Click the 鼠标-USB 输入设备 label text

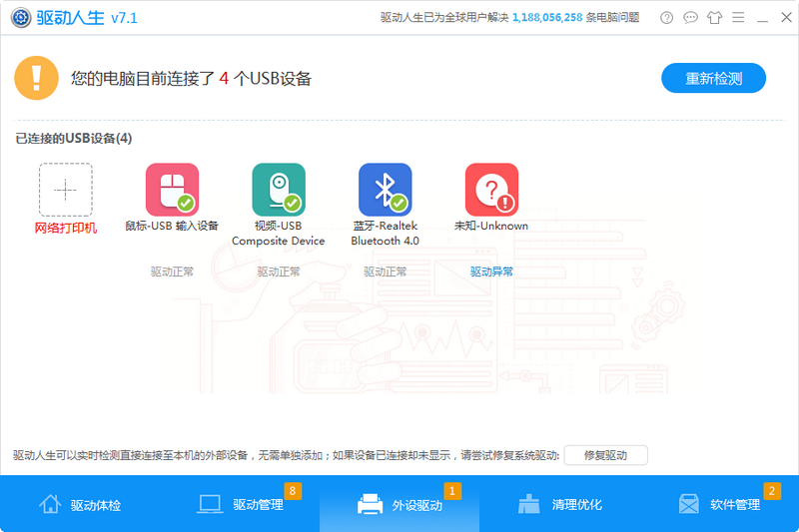(172, 226)
